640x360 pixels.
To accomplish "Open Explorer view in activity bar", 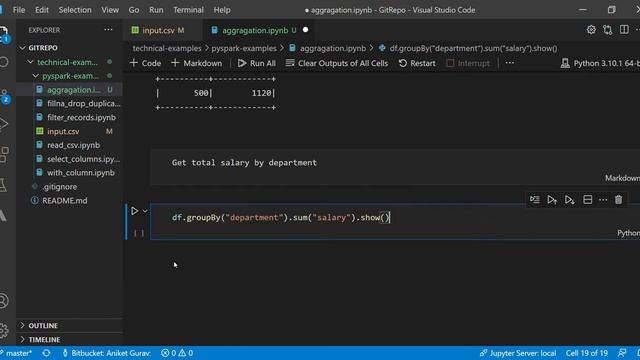I will click(x=3, y=34).
